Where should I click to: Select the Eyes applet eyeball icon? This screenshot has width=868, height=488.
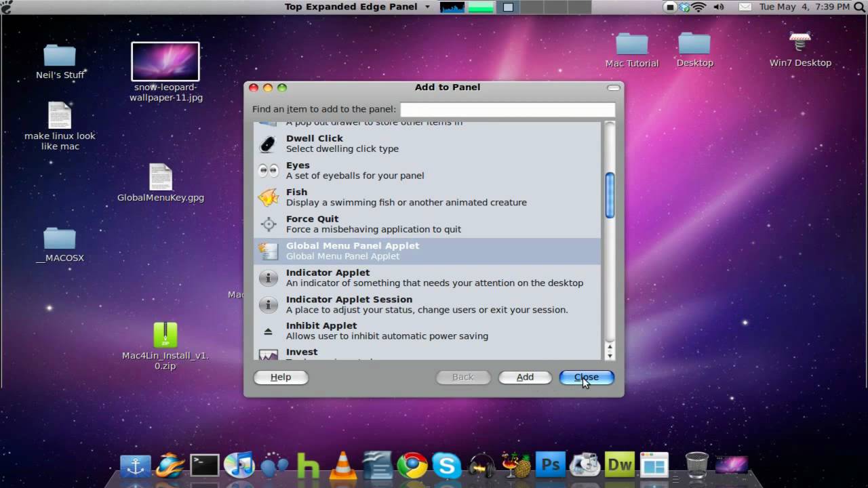269,170
